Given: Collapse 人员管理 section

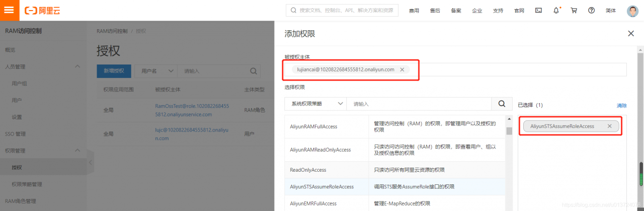Looking at the screenshot, I should pos(77,66).
